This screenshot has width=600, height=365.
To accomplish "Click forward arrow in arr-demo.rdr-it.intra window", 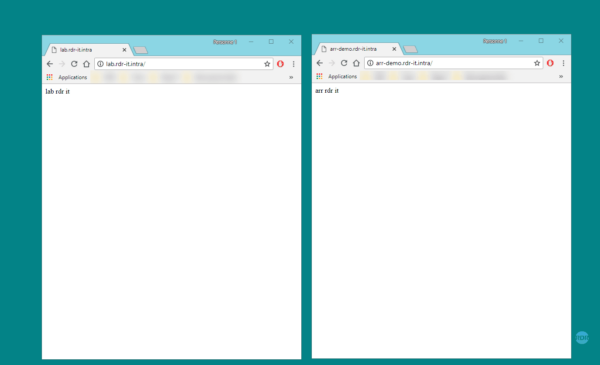I will click(332, 63).
